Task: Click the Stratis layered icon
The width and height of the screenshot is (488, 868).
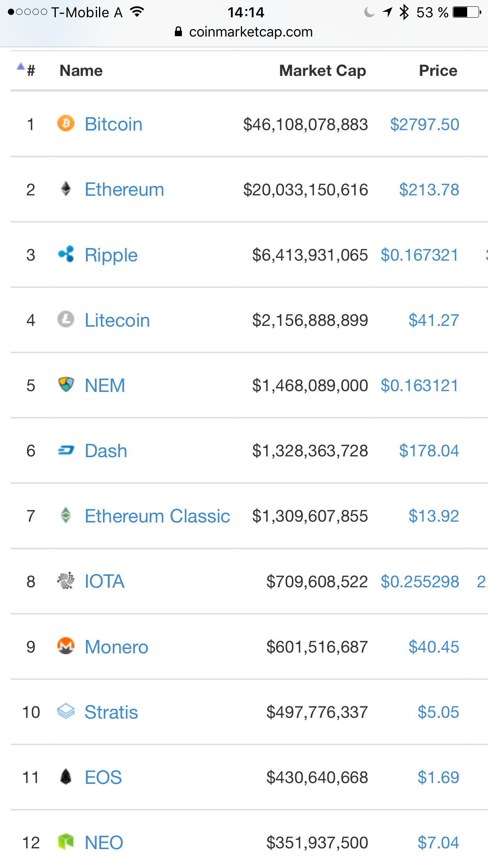Action: coord(66,711)
